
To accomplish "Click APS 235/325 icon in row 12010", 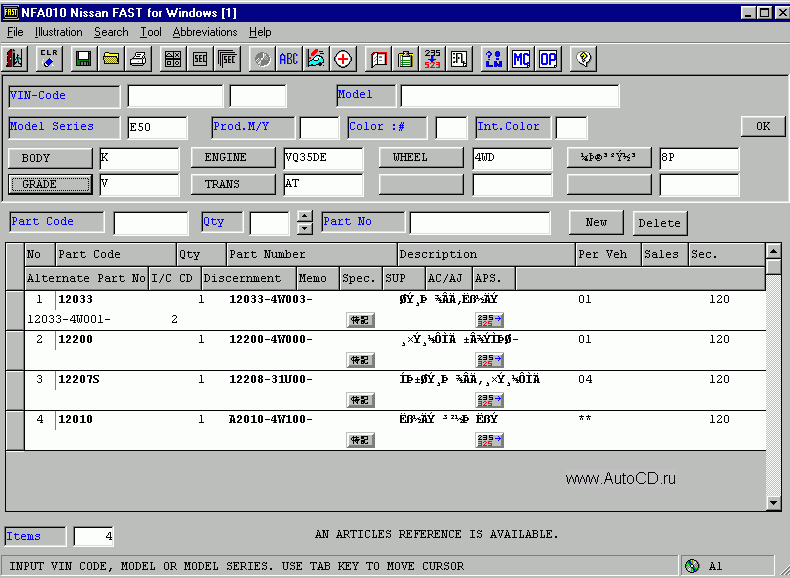I will click(x=489, y=440).
